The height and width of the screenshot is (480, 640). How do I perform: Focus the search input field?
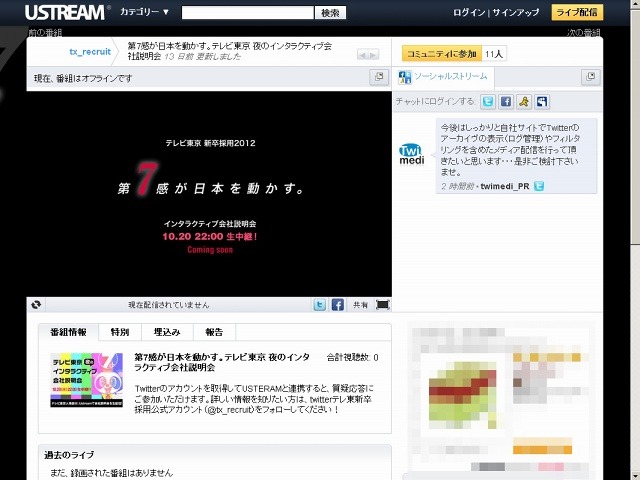(x=248, y=13)
